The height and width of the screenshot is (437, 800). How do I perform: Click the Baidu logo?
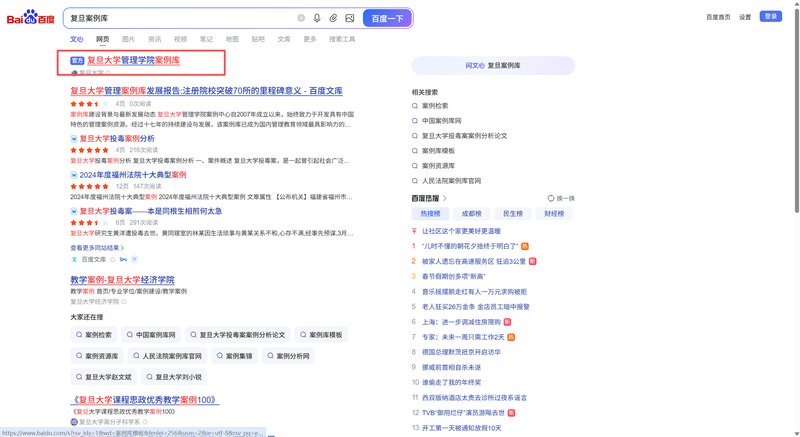coord(30,18)
